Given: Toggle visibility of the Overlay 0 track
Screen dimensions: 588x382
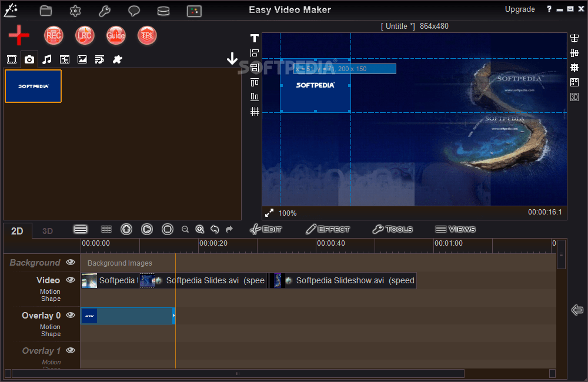Looking at the screenshot, I should 70,315.
